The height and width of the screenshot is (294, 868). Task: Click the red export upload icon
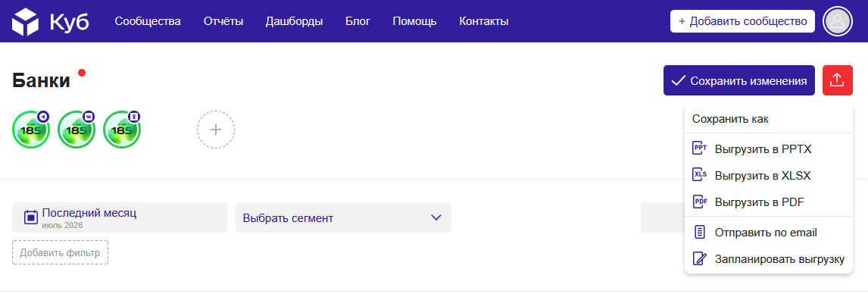838,81
